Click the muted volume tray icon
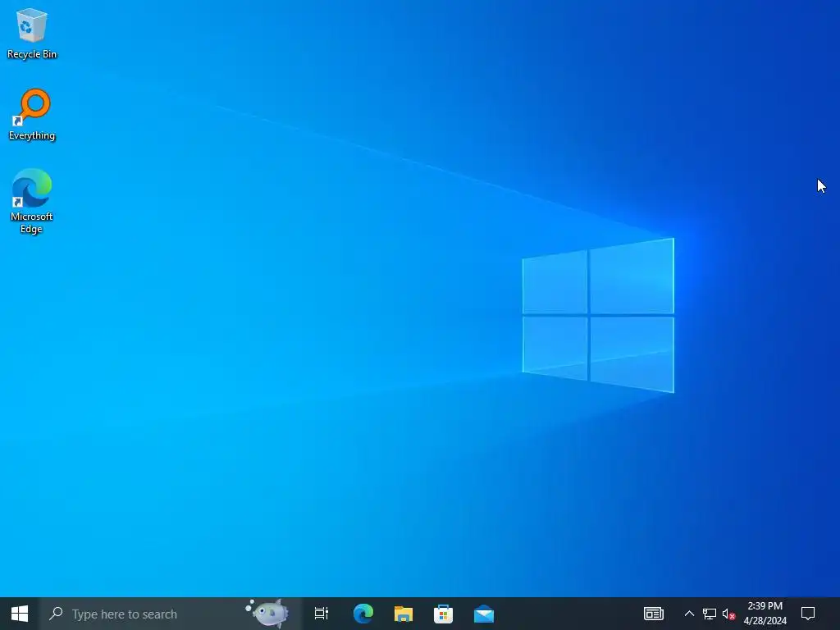 point(728,614)
